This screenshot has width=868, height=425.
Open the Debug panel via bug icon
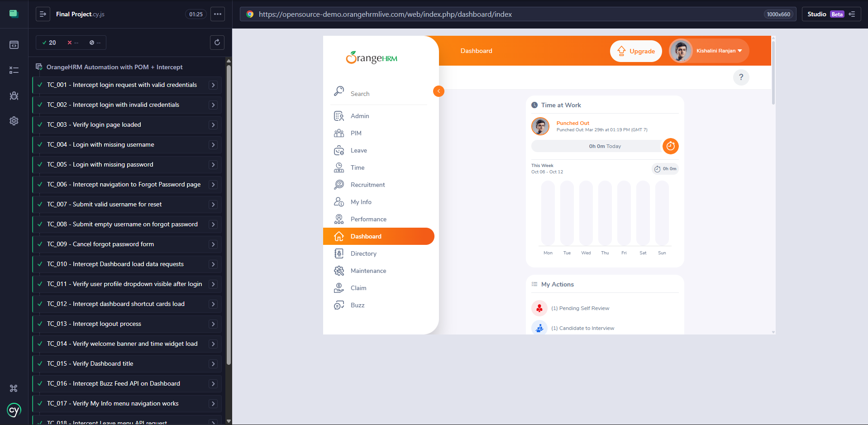[14, 96]
